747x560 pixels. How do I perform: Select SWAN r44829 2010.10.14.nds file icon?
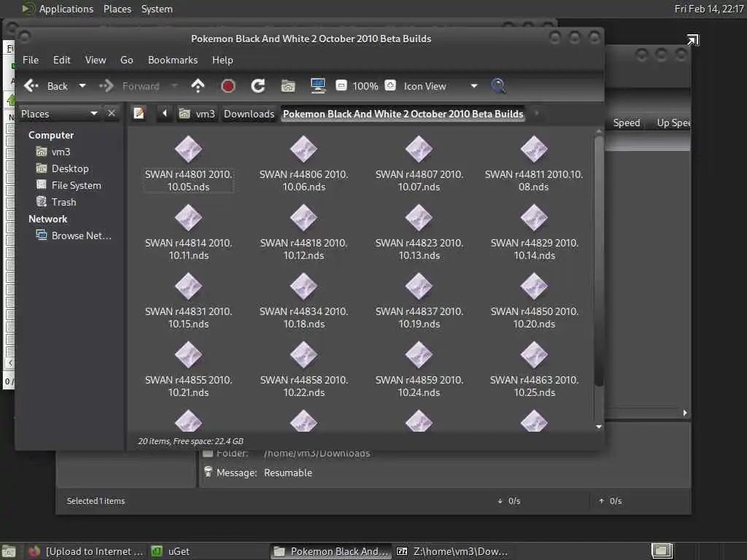click(x=534, y=217)
